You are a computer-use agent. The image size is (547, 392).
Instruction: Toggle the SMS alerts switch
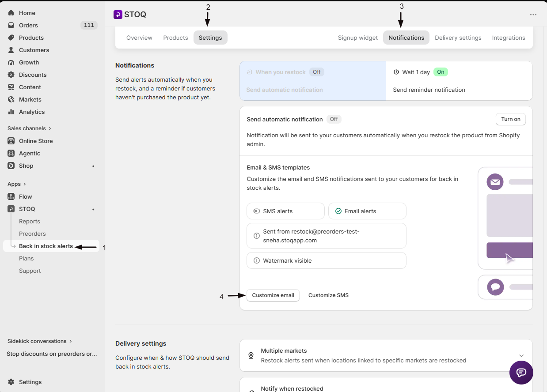(257, 211)
